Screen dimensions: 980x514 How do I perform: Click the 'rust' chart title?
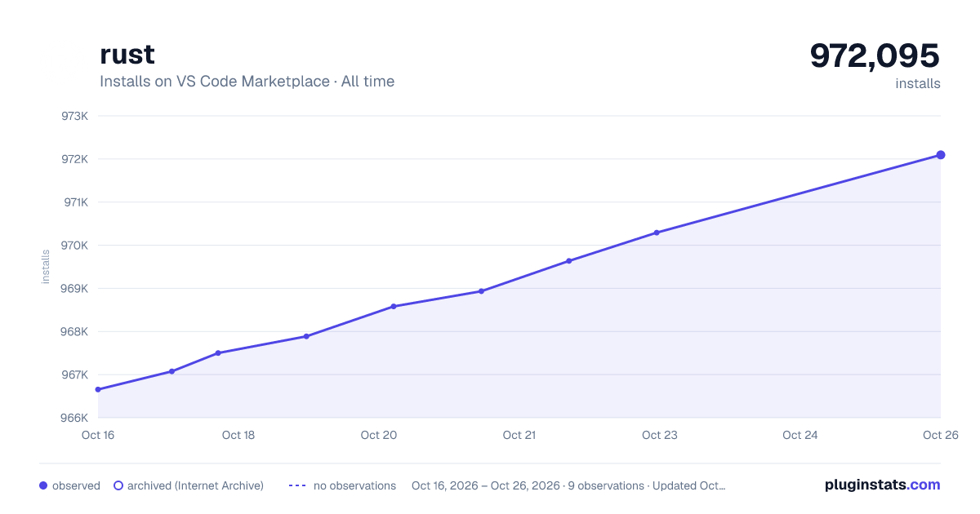[127, 55]
